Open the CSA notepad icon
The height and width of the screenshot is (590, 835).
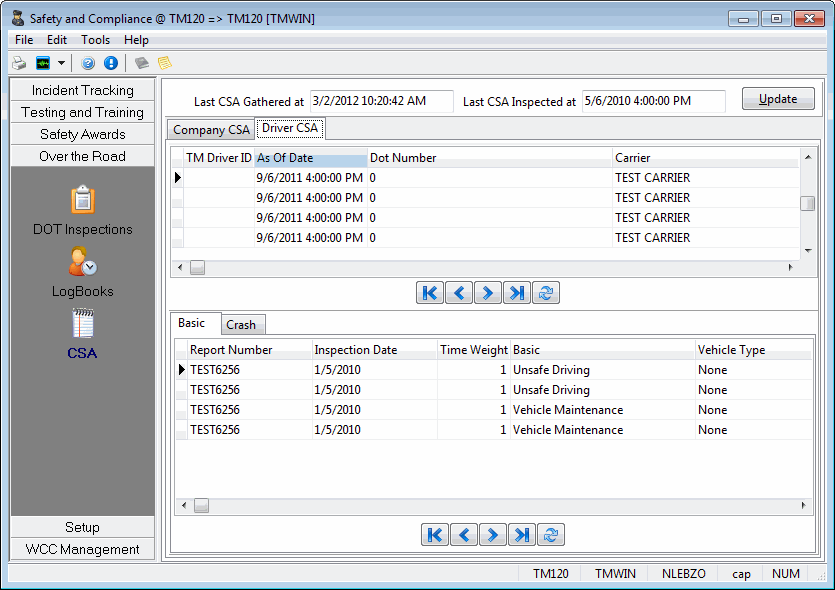coord(83,323)
